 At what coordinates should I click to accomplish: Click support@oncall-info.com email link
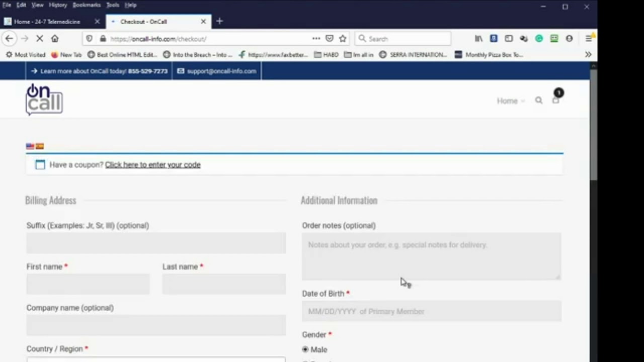pyautogui.click(x=216, y=71)
